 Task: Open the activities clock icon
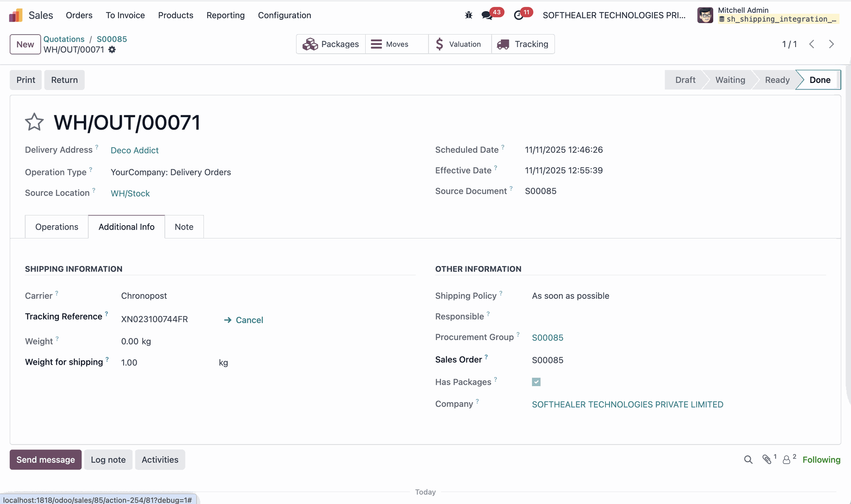519,15
